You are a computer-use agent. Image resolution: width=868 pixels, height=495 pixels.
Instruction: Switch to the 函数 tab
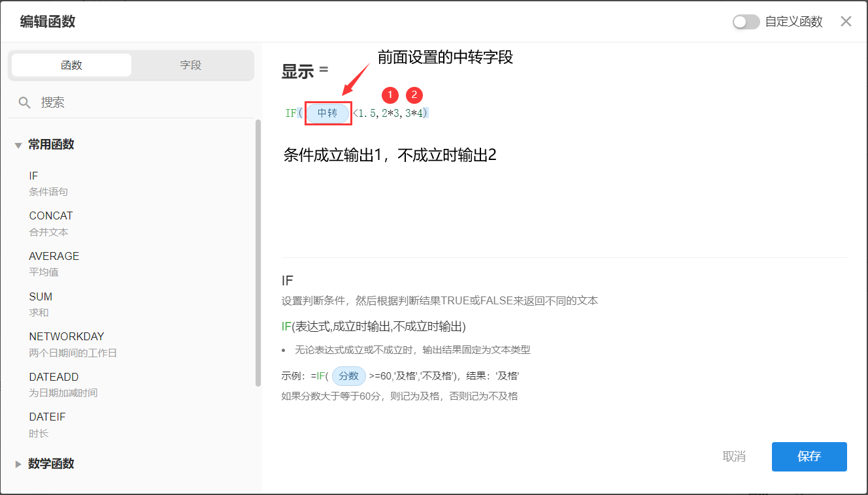coord(71,65)
